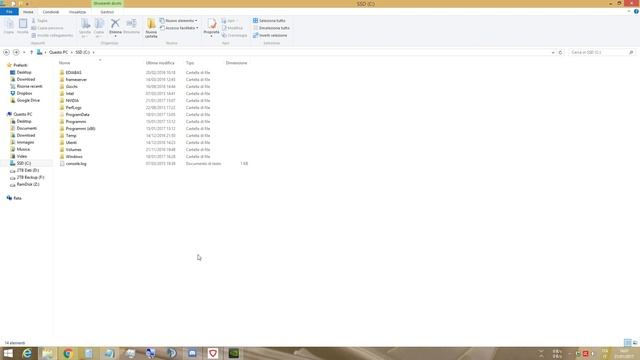Click the Up one level arrow
This screenshot has width=640, height=360.
[x=31, y=52]
